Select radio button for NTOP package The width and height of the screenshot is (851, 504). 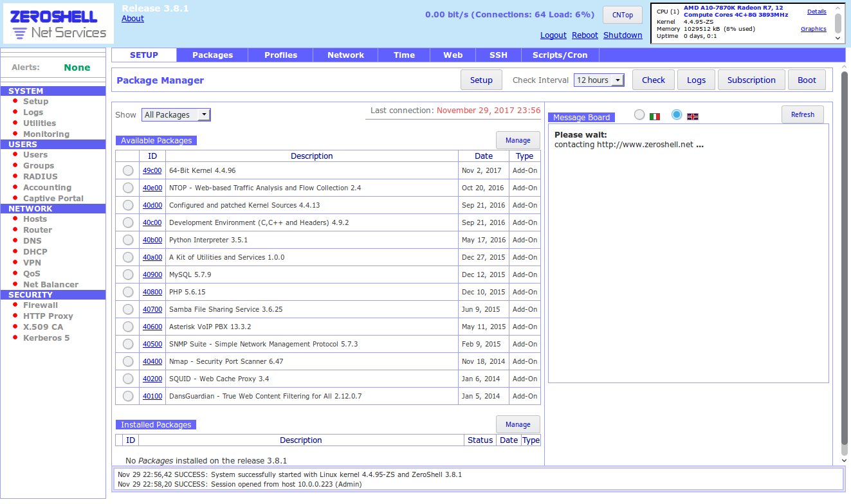click(x=128, y=188)
